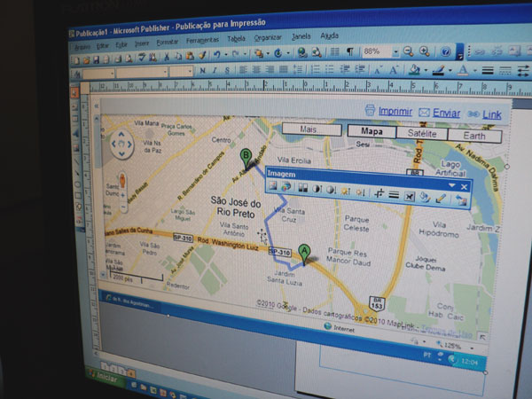Click Set Transparent Color pen icon
This screenshot has width=532, height=399.
(x=441, y=199)
